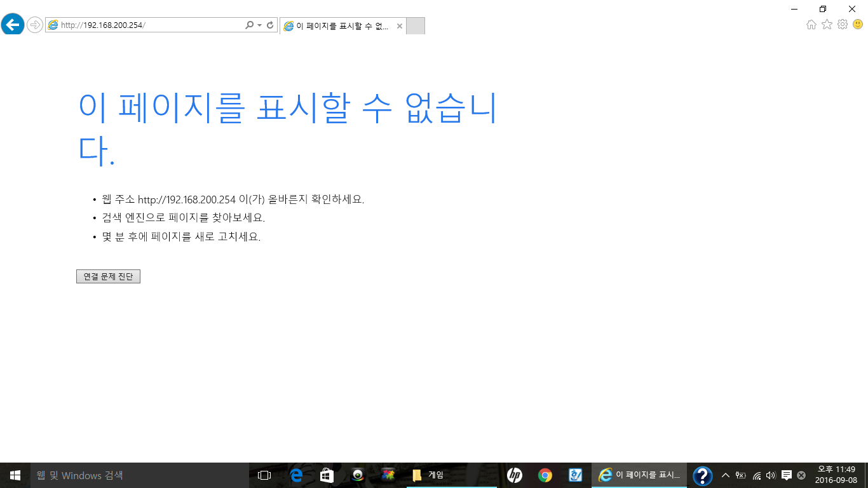868x488 pixels.
Task: Open a new blank tab
Action: coord(415,26)
